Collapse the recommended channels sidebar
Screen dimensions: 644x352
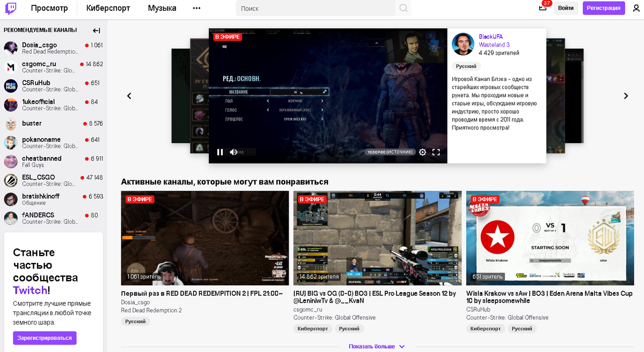(x=97, y=31)
